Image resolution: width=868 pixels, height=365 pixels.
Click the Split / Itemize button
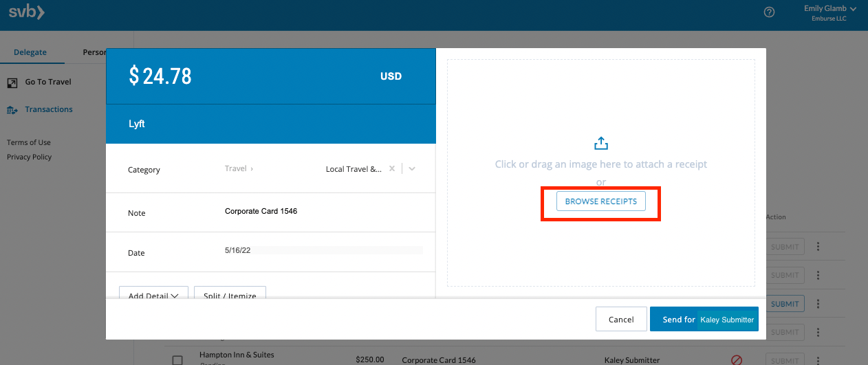click(x=230, y=294)
